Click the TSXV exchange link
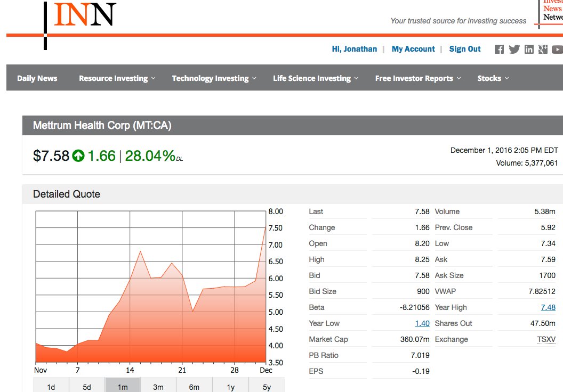Screen dimensions: 563x392 [x=546, y=339]
